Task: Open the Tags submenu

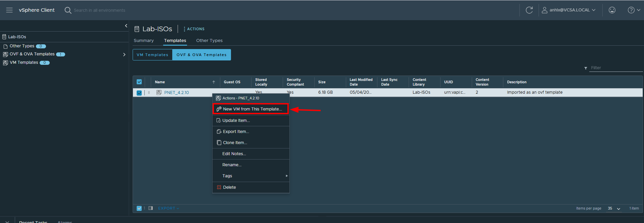Action: pyautogui.click(x=251, y=176)
